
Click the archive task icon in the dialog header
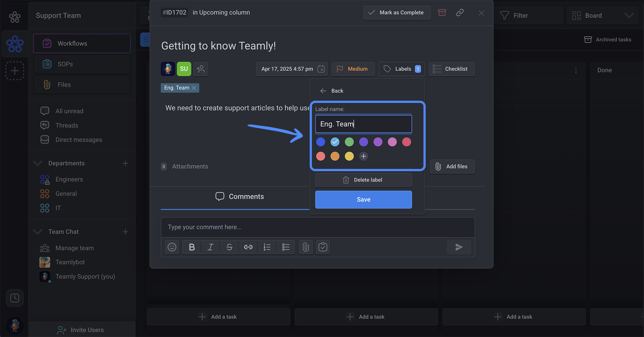pos(442,12)
